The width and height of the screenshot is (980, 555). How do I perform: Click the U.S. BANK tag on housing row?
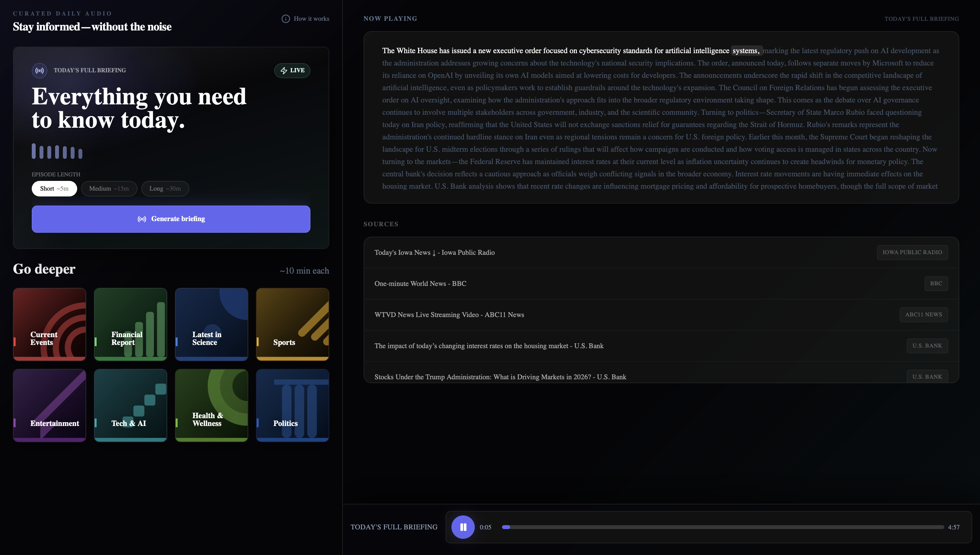coord(927,346)
